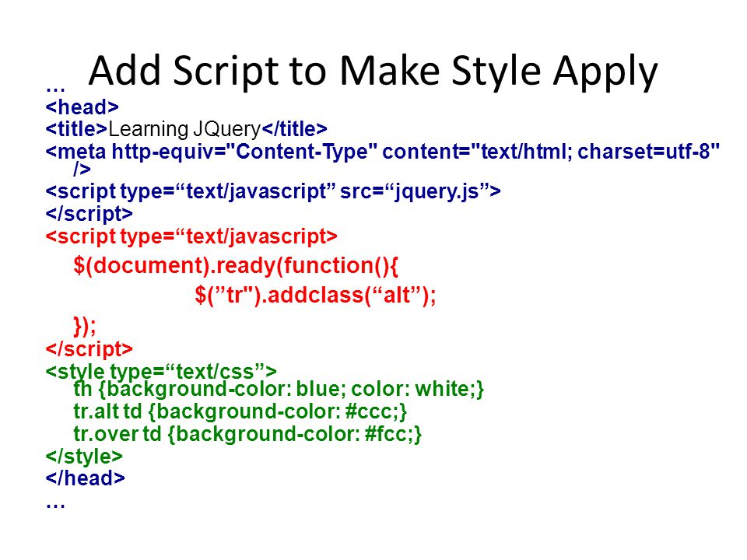Screen dimensions: 747x560
Task: Click the th {background-color: blue; color: white;} rule
Action: click(x=279, y=389)
